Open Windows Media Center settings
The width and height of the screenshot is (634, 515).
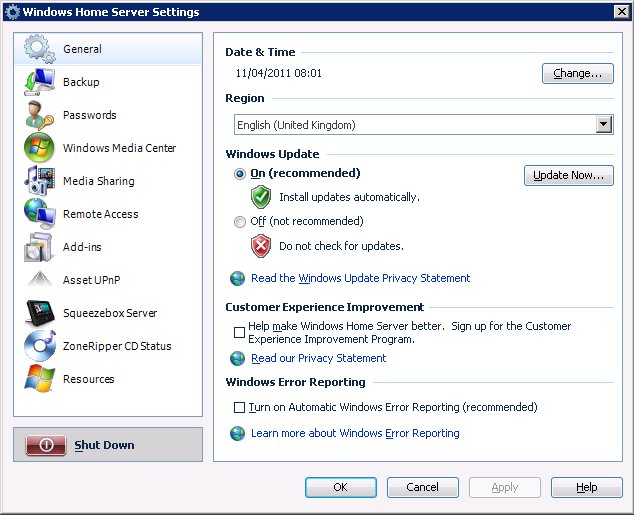pos(108,148)
